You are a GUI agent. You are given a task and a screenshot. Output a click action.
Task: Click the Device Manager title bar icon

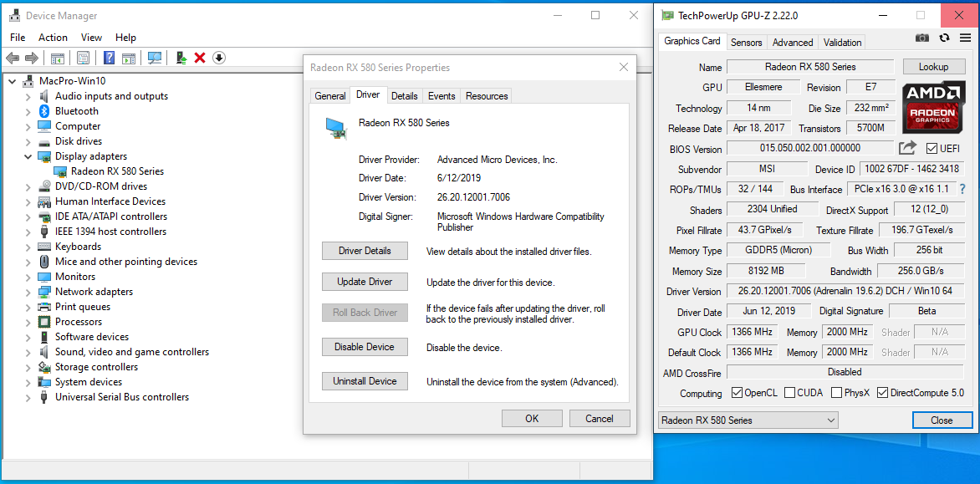tap(14, 15)
